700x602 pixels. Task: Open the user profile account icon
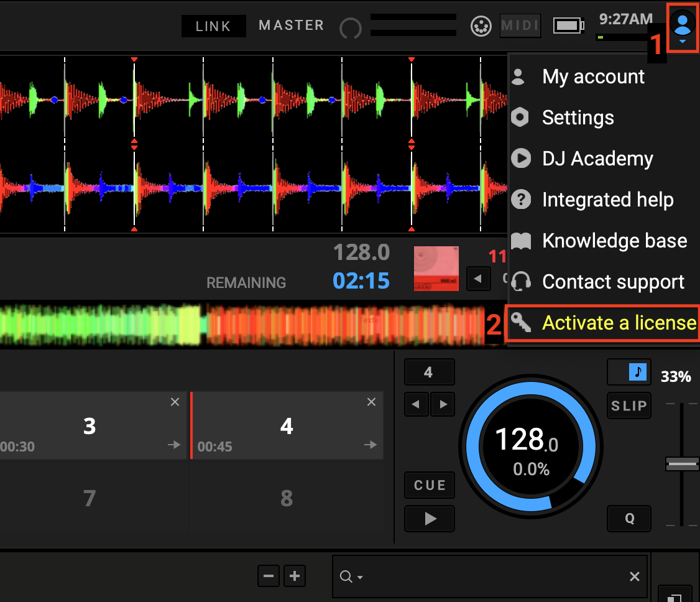[682, 26]
